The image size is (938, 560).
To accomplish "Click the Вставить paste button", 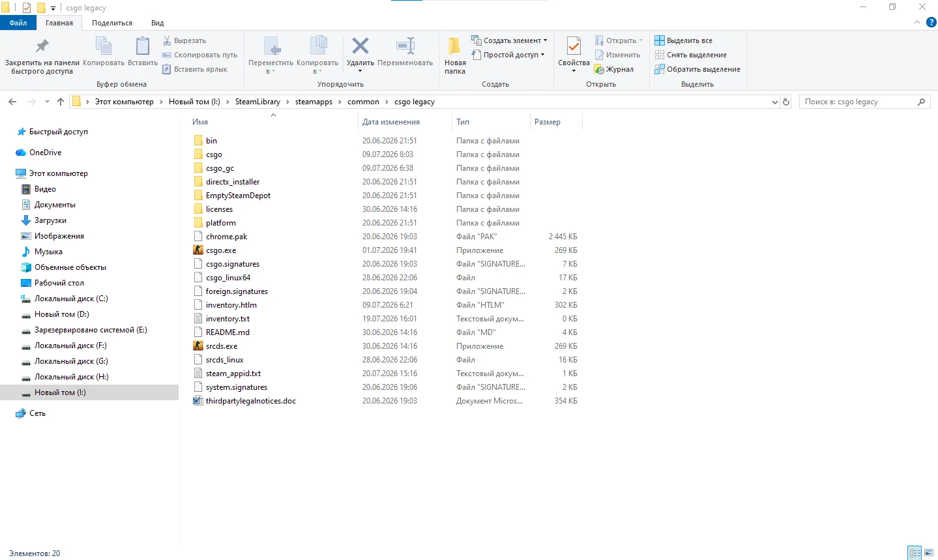I will click(143, 52).
